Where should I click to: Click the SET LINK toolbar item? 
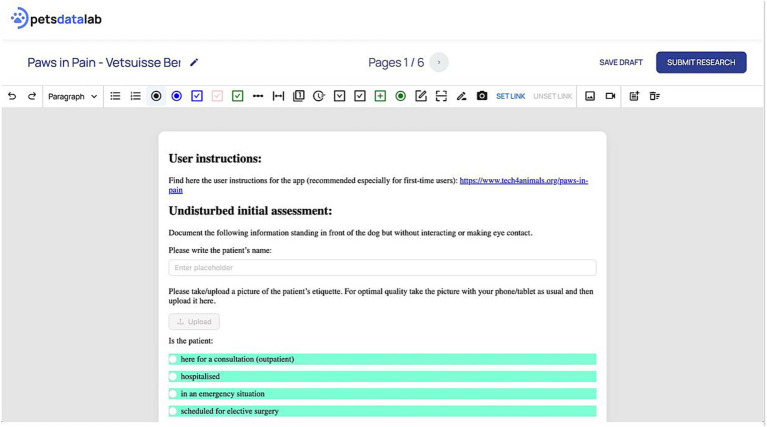(x=511, y=96)
